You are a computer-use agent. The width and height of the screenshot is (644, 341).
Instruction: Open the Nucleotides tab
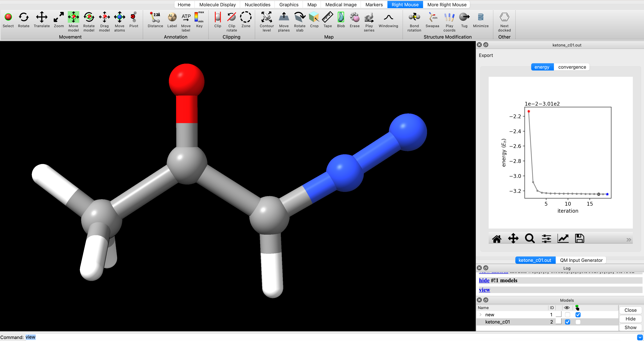257,5
